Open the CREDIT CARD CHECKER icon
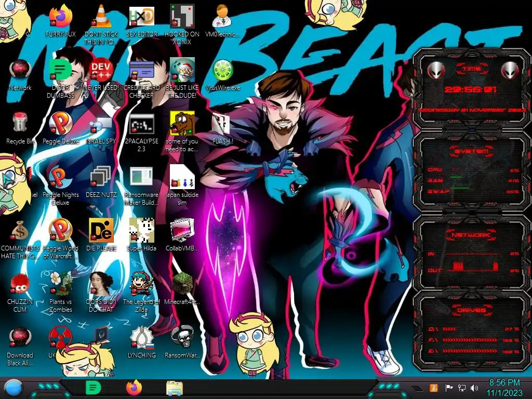 (142, 71)
